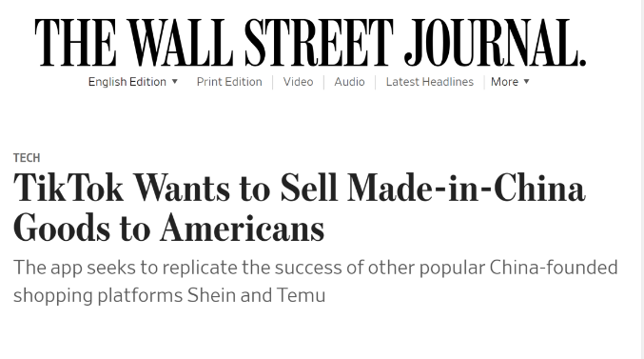View the Latest Headlines link
This screenshot has width=644, height=359.
tap(430, 82)
